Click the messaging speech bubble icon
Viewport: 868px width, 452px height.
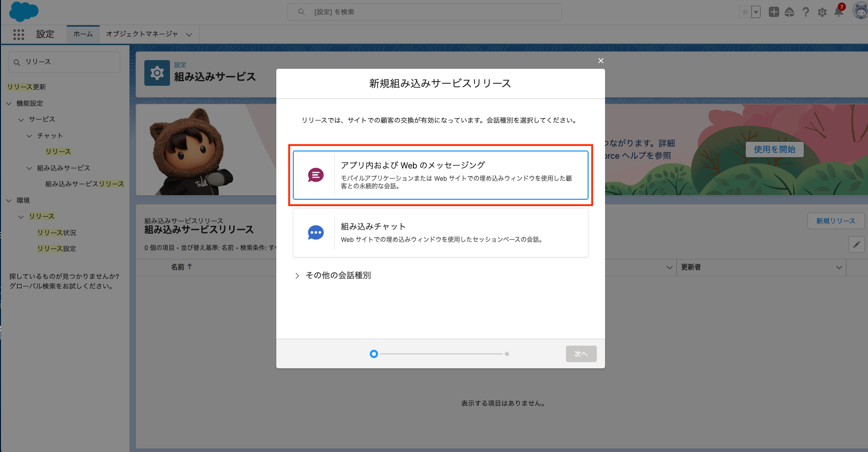315,175
